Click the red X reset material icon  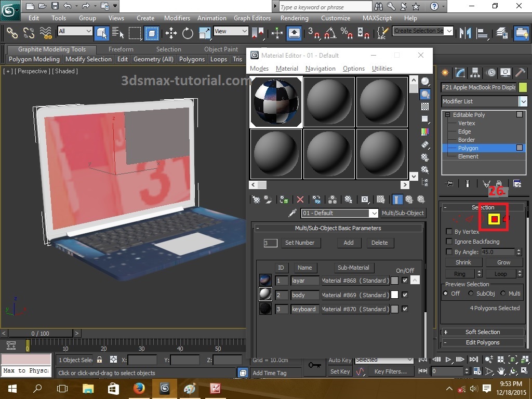point(300,199)
